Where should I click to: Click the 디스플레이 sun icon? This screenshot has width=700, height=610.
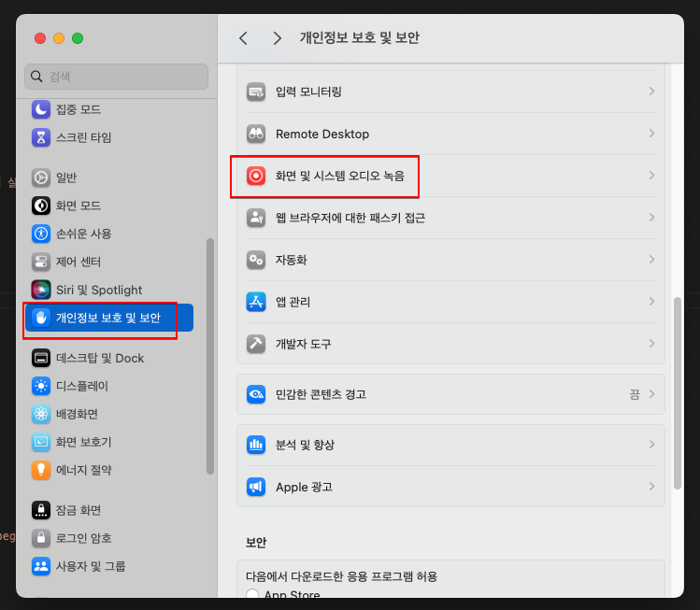point(41,386)
